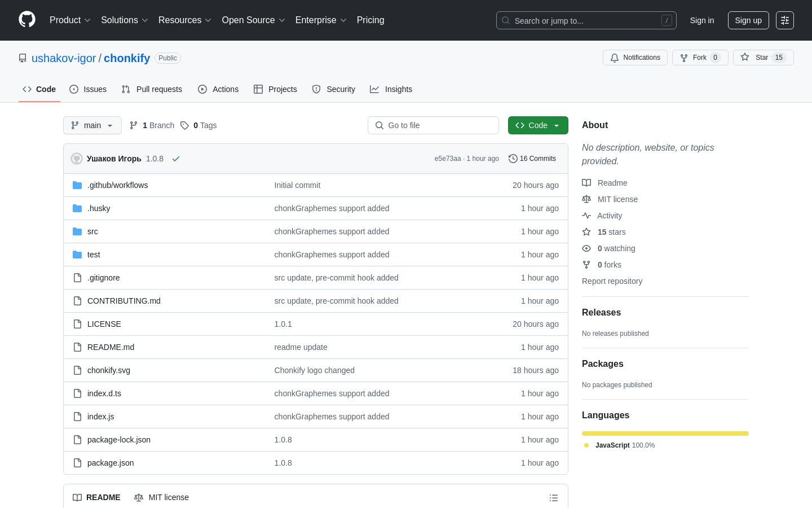
Task: Focus the Go to file field
Action: tap(433, 125)
